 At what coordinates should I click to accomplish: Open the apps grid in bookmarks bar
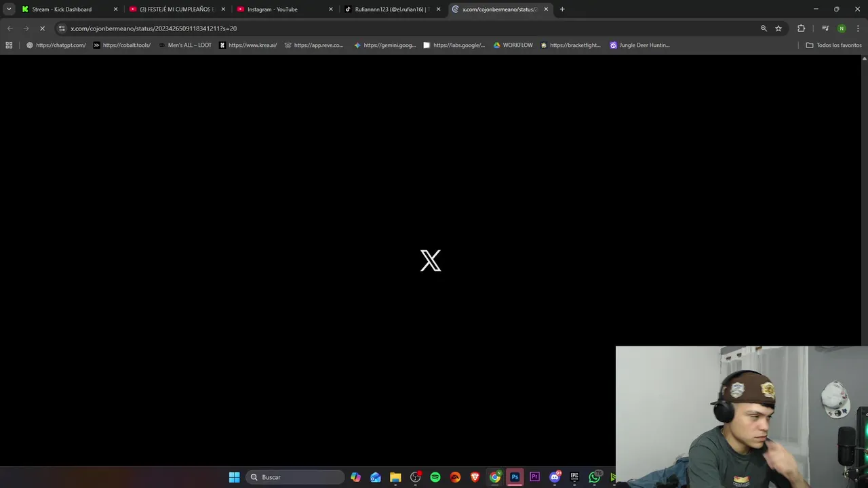(x=9, y=45)
